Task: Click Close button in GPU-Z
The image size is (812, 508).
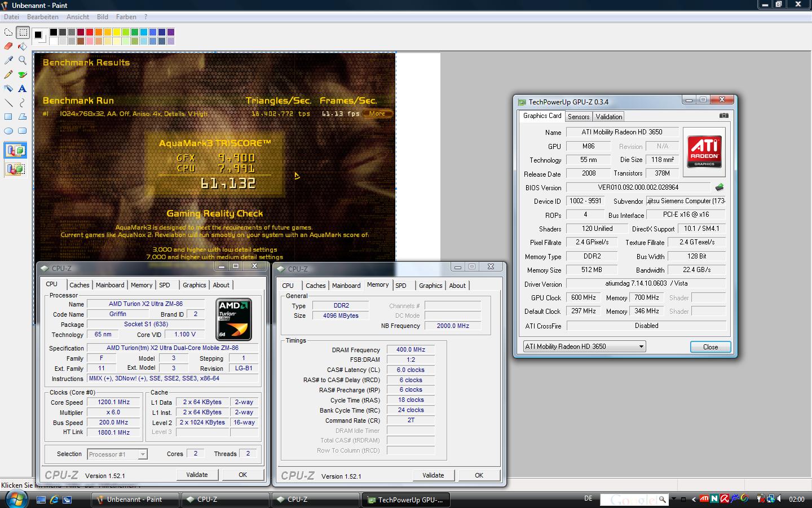Action: pos(710,347)
